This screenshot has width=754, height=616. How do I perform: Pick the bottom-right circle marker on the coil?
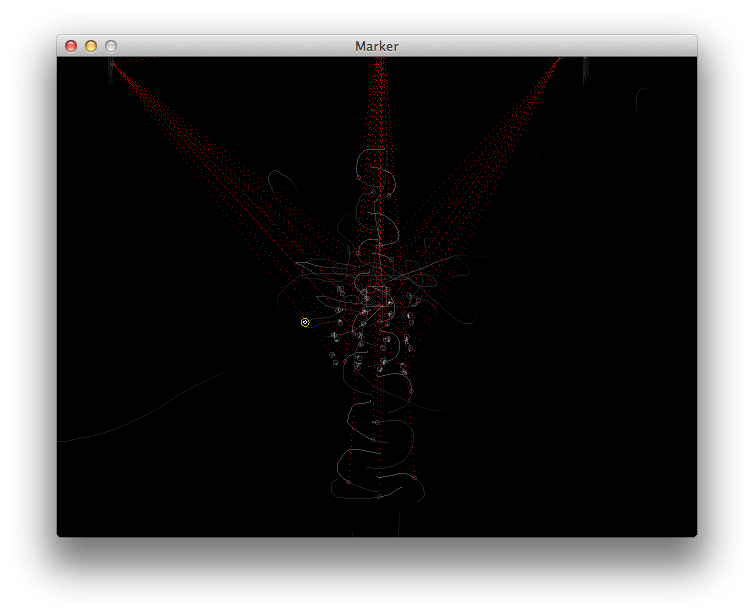coord(413,478)
